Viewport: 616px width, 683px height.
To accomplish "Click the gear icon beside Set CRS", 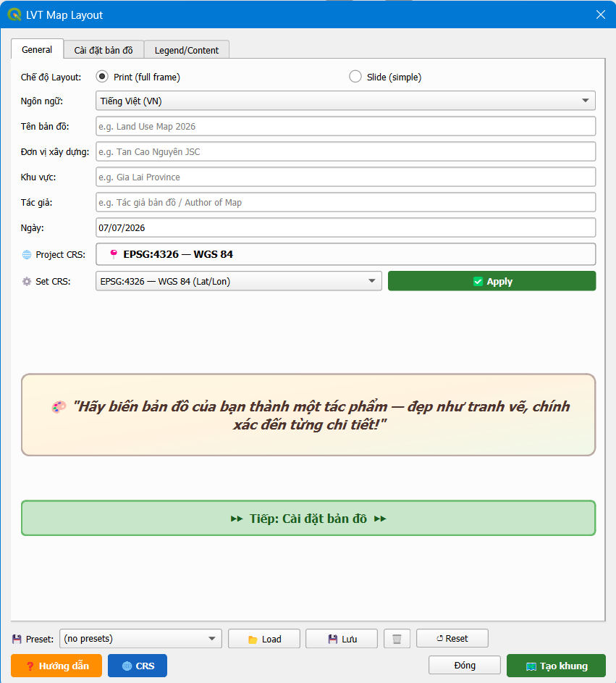I will [27, 282].
